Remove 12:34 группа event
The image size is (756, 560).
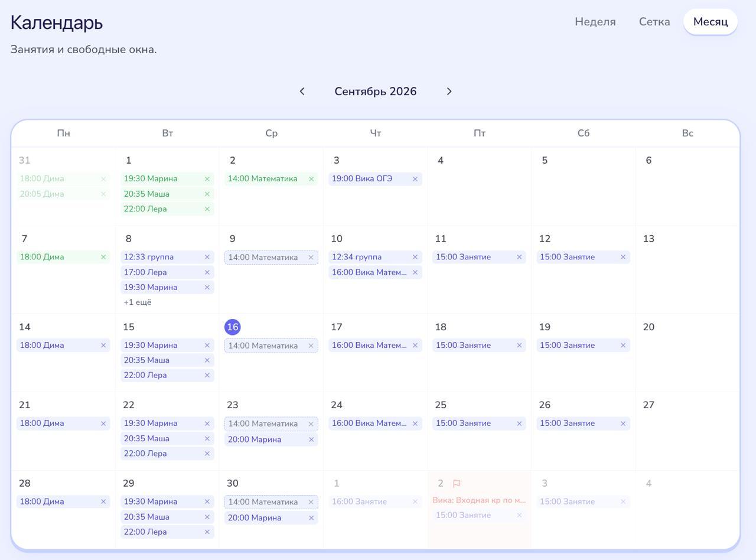[415, 257]
